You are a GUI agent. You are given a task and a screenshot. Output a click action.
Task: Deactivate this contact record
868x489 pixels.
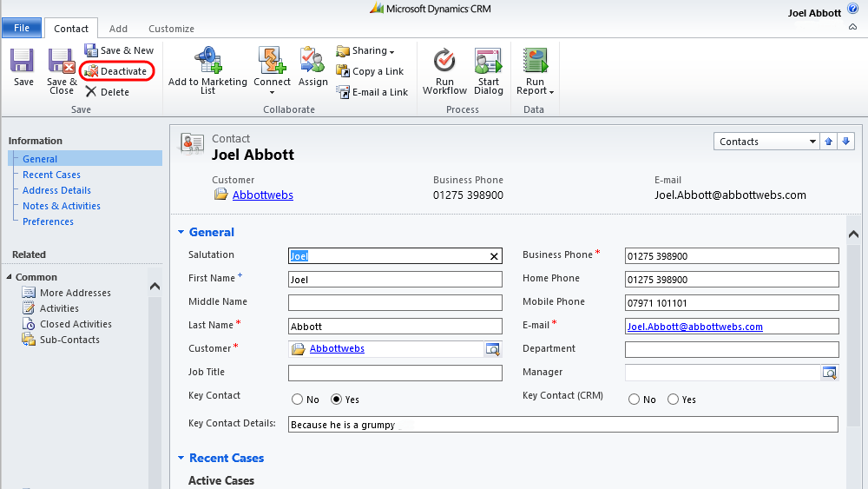(116, 71)
